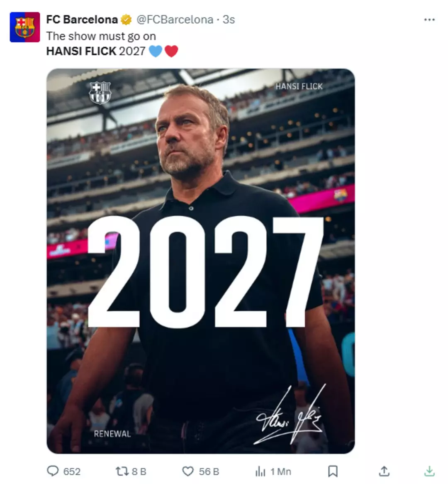
Task: Click the tweet text 'The show must go on'
Action: click(x=101, y=36)
